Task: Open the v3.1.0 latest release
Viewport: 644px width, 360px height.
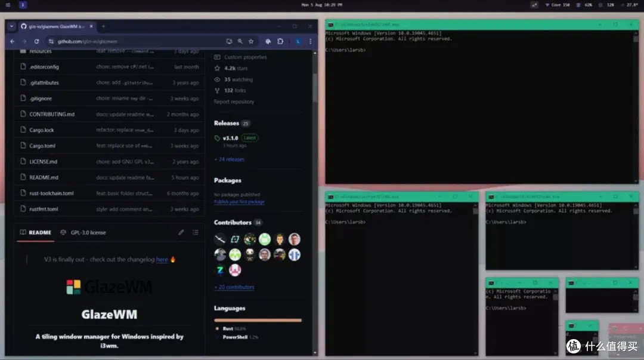Action: [230, 139]
